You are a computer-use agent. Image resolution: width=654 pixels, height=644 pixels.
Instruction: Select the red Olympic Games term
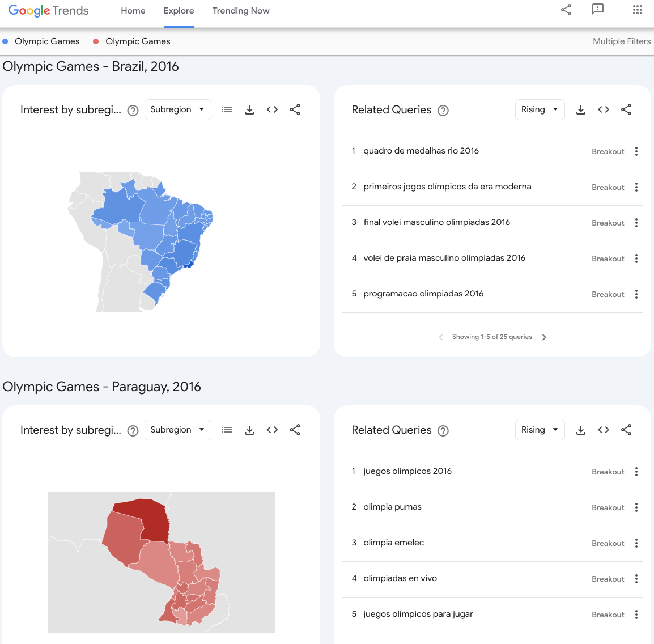pyautogui.click(x=132, y=41)
